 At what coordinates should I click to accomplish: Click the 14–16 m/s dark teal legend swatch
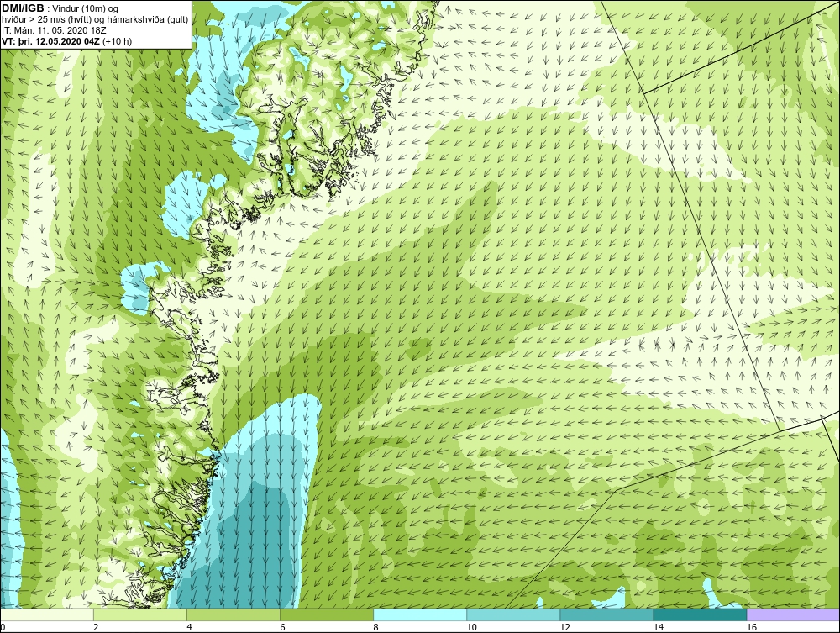(700, 615)
